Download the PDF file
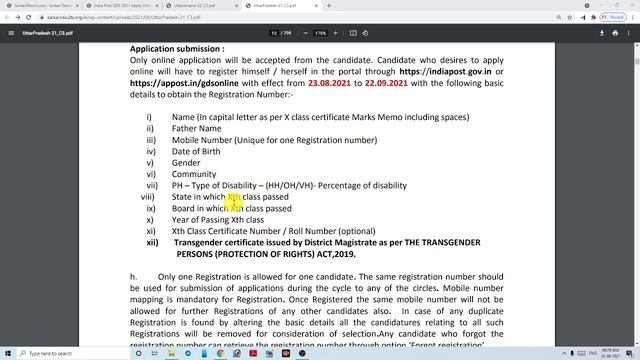640x360 pixels. pos(602,33)
